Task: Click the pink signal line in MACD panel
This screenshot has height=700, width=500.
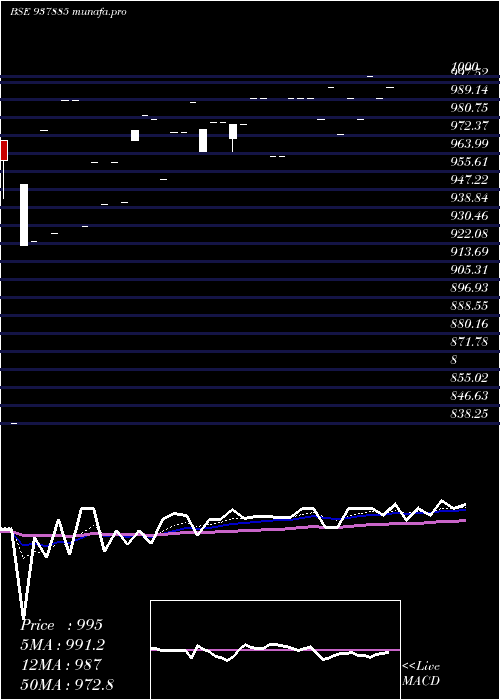Action: coord(275,650)
